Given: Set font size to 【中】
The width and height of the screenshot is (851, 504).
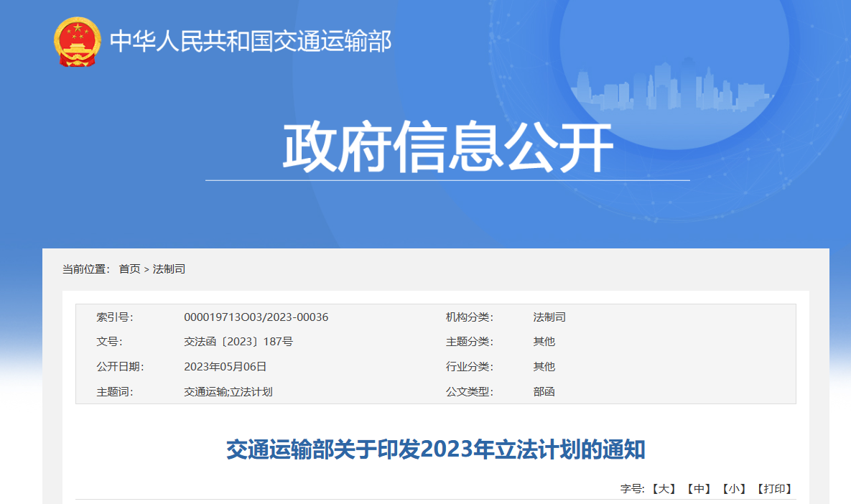Looking at the screenshot, I should click(x=699, y=489).
